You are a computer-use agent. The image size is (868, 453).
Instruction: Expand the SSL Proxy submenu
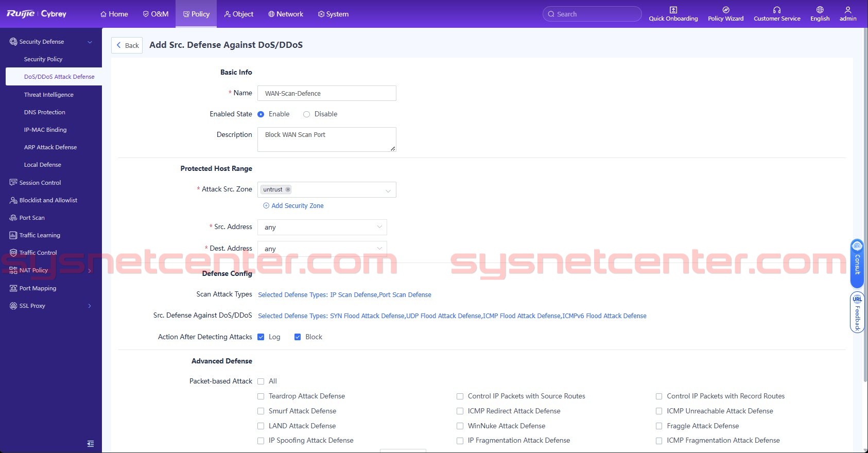point(90,306)
